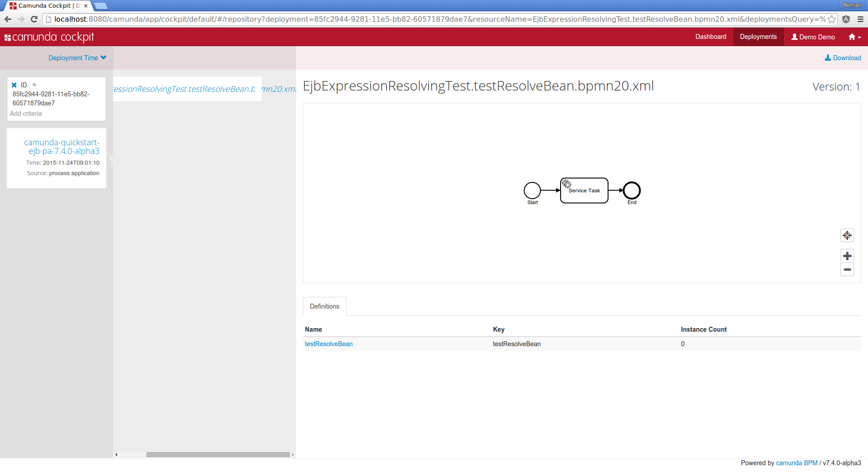868x472 pixels.
Task: Download the deployment resource
Action: 843,58
